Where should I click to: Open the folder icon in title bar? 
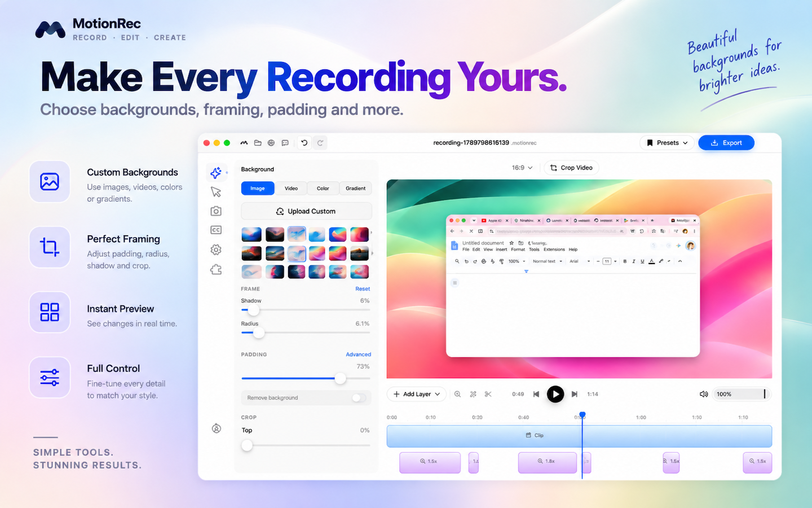(258, 143)
